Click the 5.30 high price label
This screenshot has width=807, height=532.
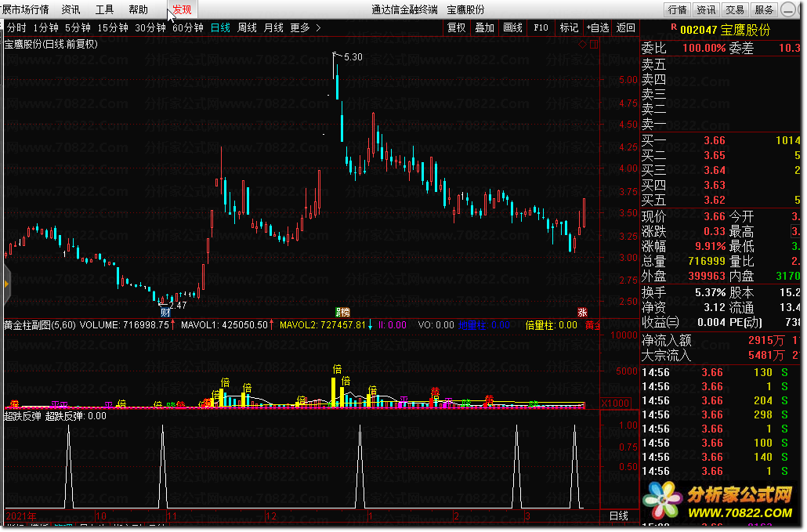click(353, 57)
